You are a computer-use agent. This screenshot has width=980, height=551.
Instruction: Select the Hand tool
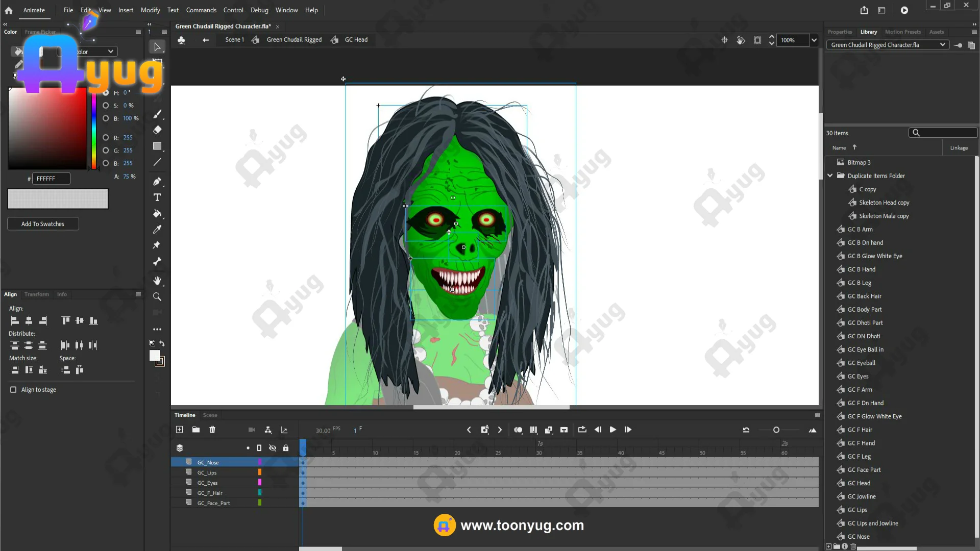pyautogui.click(x=157, y=281)
